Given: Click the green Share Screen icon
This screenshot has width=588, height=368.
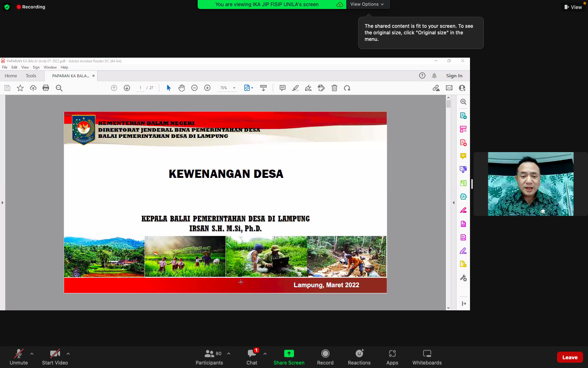Looking at the screenshot, I should 289,353.
